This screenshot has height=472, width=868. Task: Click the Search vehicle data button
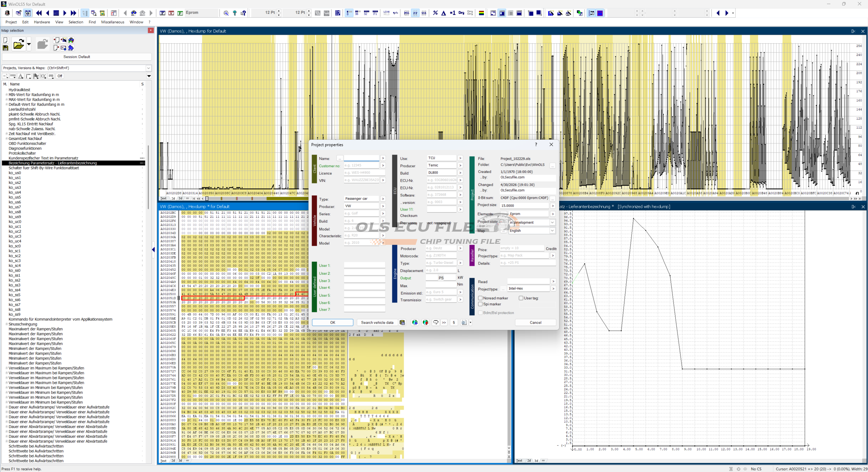[377, 322]
